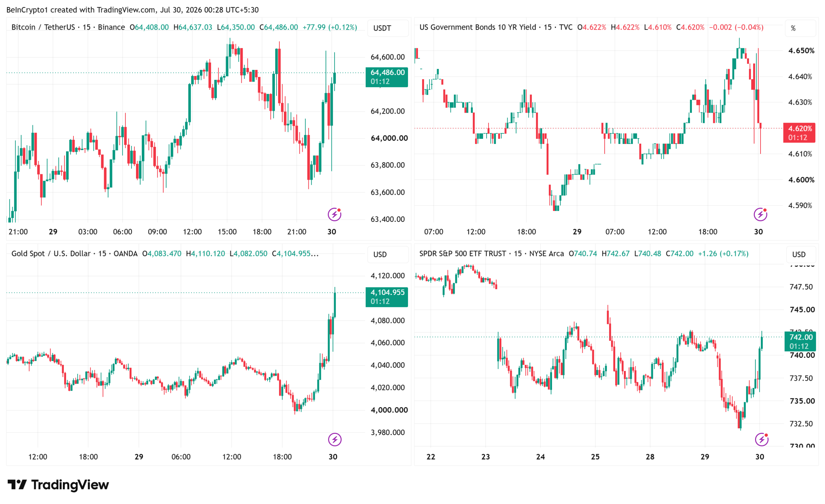
Task: Click the 732.50 SPDR axis label
Action: 801,424
